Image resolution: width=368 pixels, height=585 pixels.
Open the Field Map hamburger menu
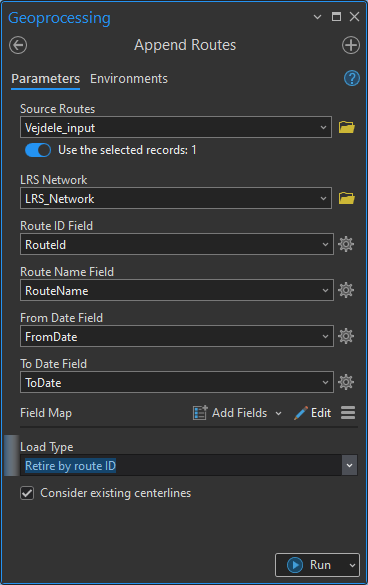point(348,413)
